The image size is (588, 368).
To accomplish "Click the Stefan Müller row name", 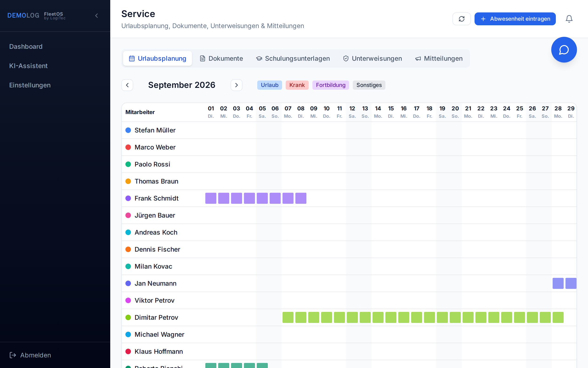I will 155,130.
